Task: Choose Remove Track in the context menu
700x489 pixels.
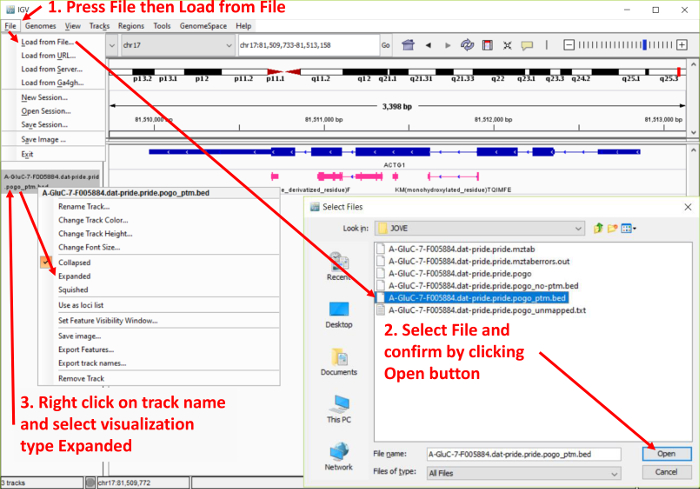Action: click(81, 379)
